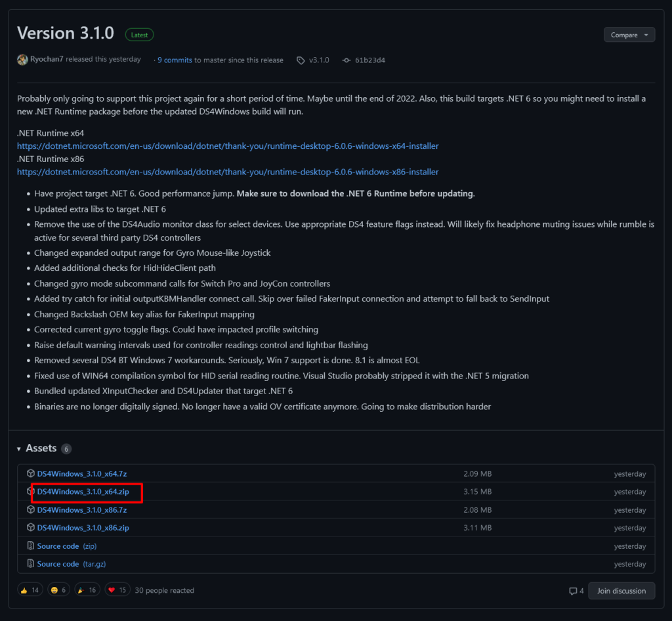Toggle the laugh reaction with 6

coord(58,590)
